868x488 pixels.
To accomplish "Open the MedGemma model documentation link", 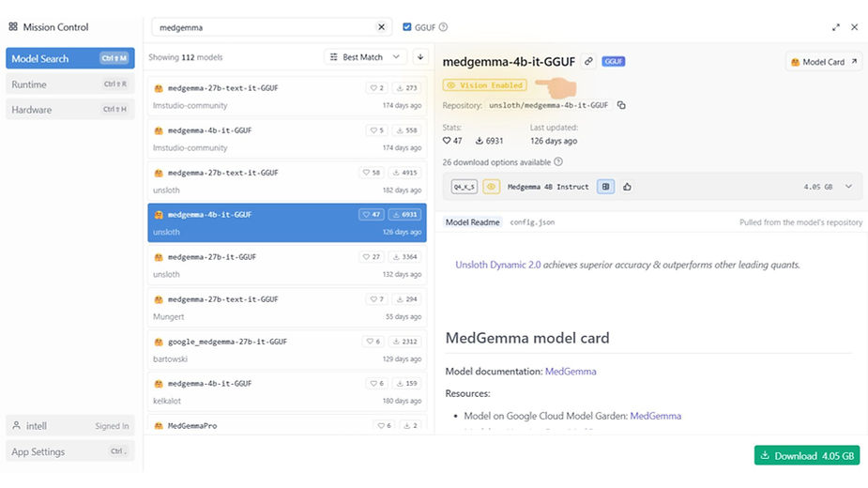I will (x=571, y=371).
